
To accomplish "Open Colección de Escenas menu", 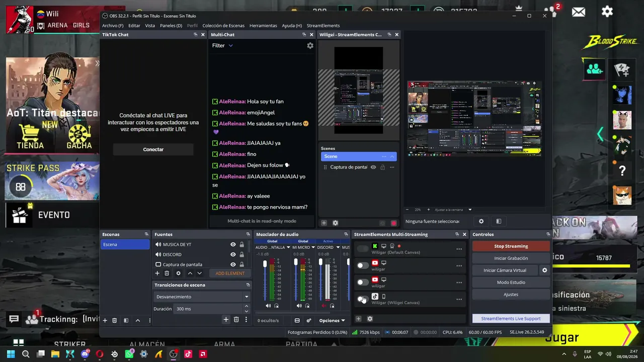I will pyautogui.click(x=223, y=26).
